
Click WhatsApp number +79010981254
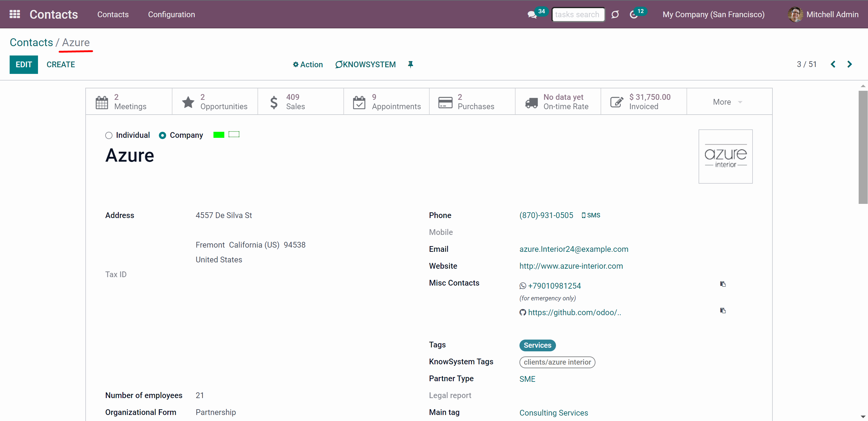click(554, 286)
